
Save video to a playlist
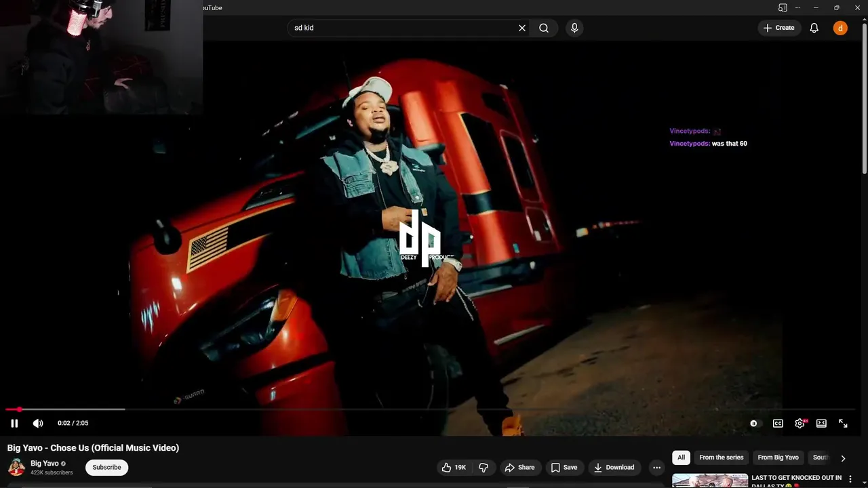tap(564, 468)
